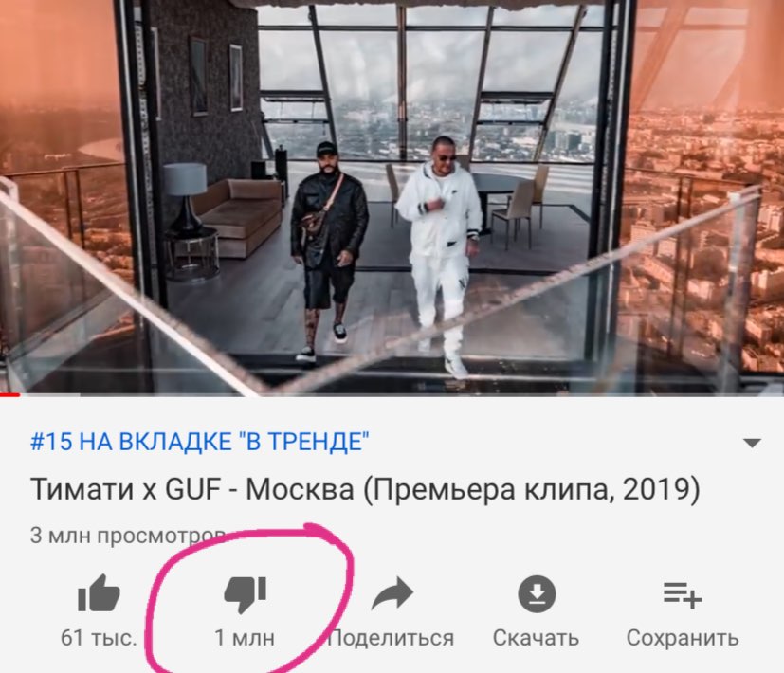Tap the thumbs-up like icon
The width and height of the screenshot is (784, 673).
tap(99, 593)
